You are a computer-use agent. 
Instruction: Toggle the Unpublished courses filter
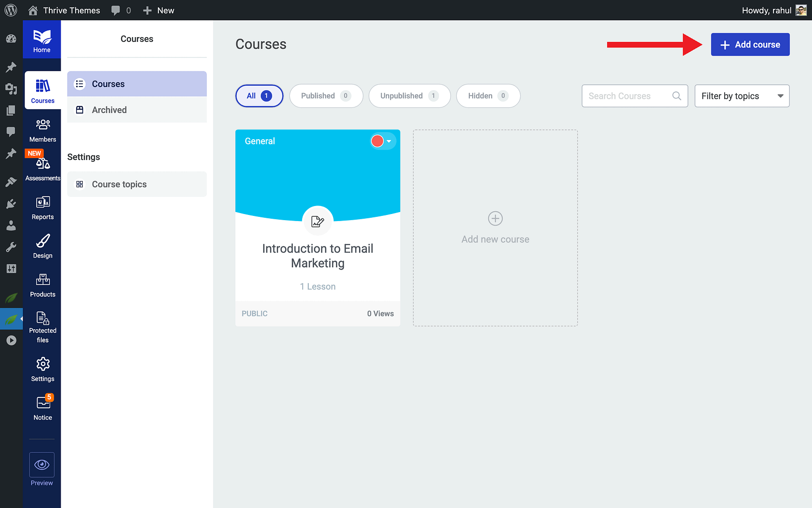[409, 95]
